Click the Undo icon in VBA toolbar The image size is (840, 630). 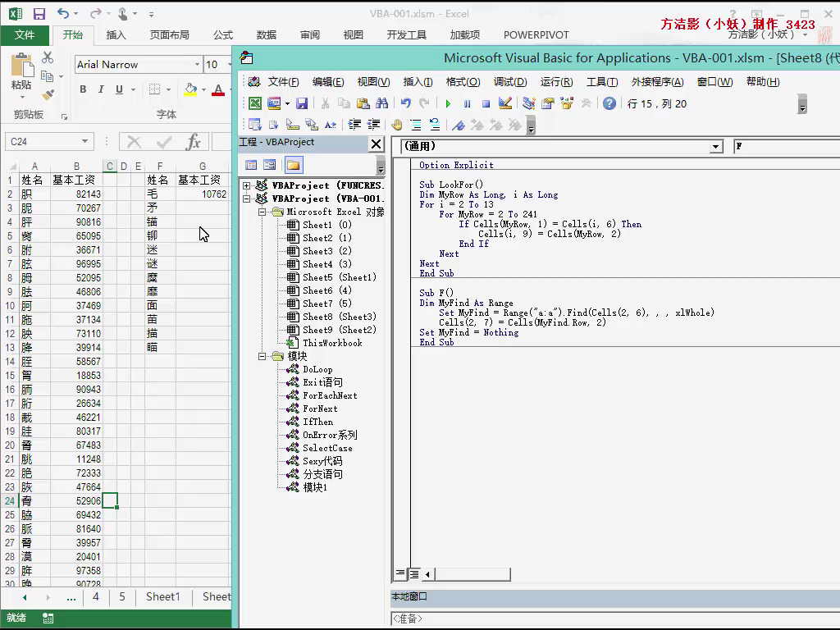pyautogui.click(x=405, y=103)
